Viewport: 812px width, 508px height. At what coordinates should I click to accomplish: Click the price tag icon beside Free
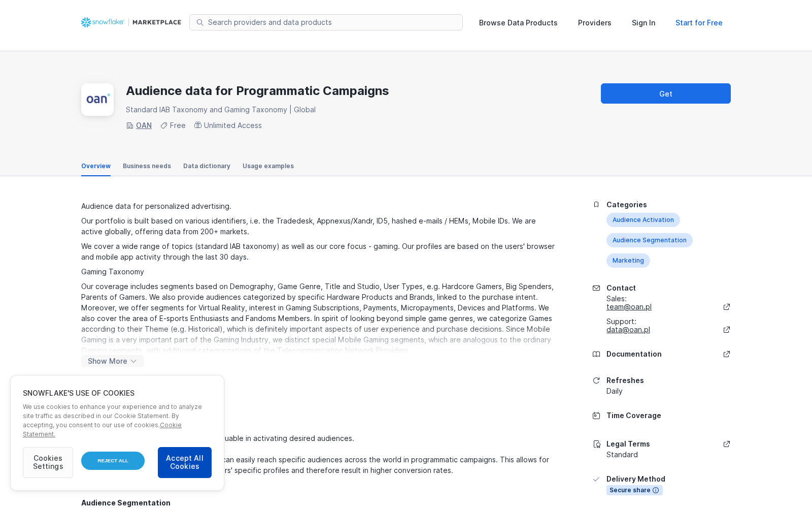pos(164,125)
